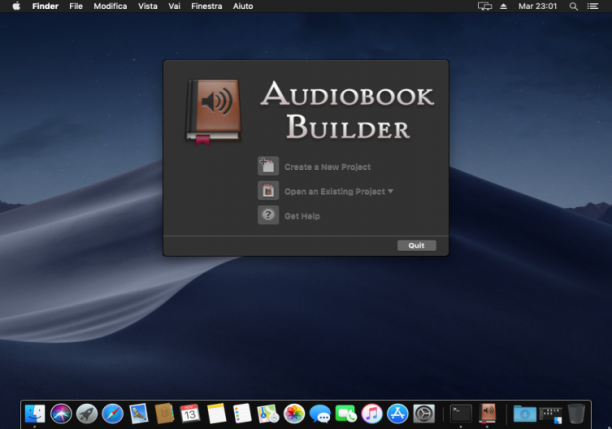Click the date and time Mar 23:01
Viewport: 612px width, 429px height.
pyautogui.click(x=537, y=6)
